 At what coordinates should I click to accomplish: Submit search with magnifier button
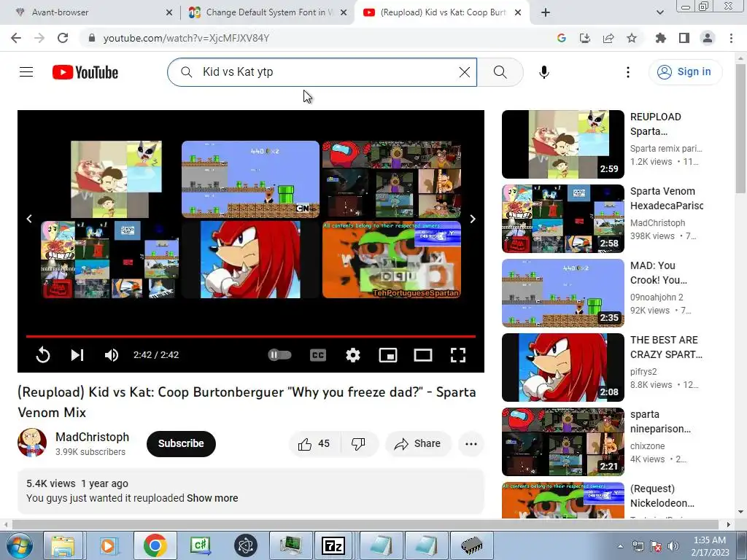click(500, 72)
